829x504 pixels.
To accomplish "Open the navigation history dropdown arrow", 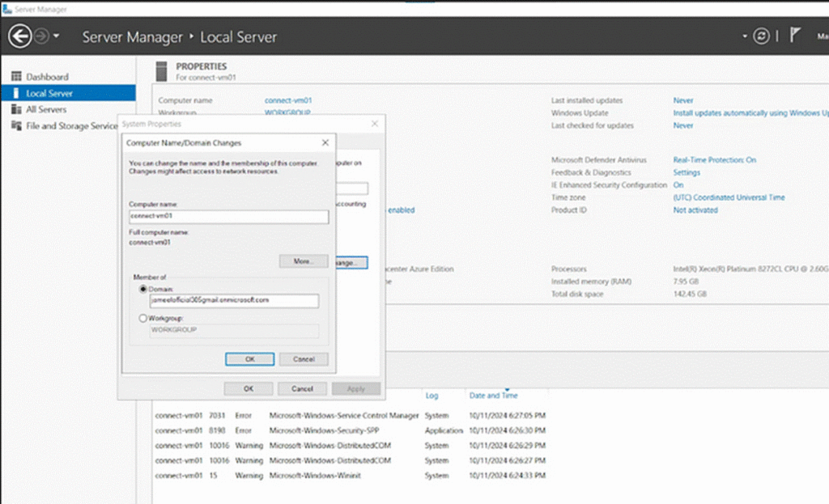I will tap(57, 36).
